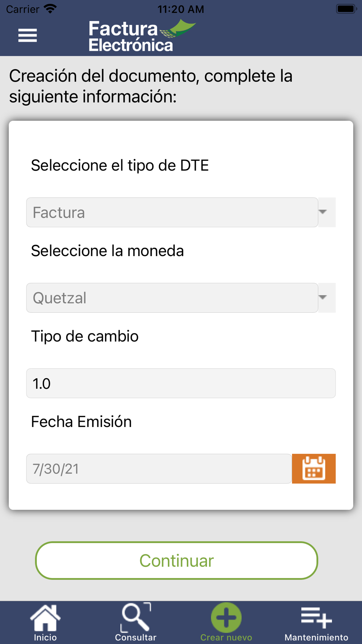Tap the Consultar magnifier icon
The width and height of the screenshot is (362, 644).
(x=135, y=617)
